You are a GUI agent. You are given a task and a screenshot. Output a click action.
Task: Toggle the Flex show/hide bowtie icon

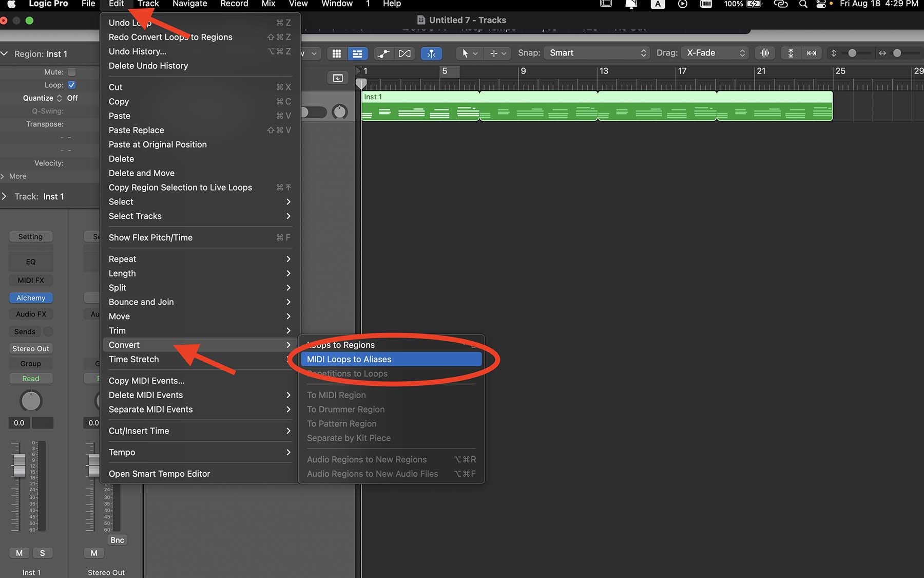click(405, 53)
